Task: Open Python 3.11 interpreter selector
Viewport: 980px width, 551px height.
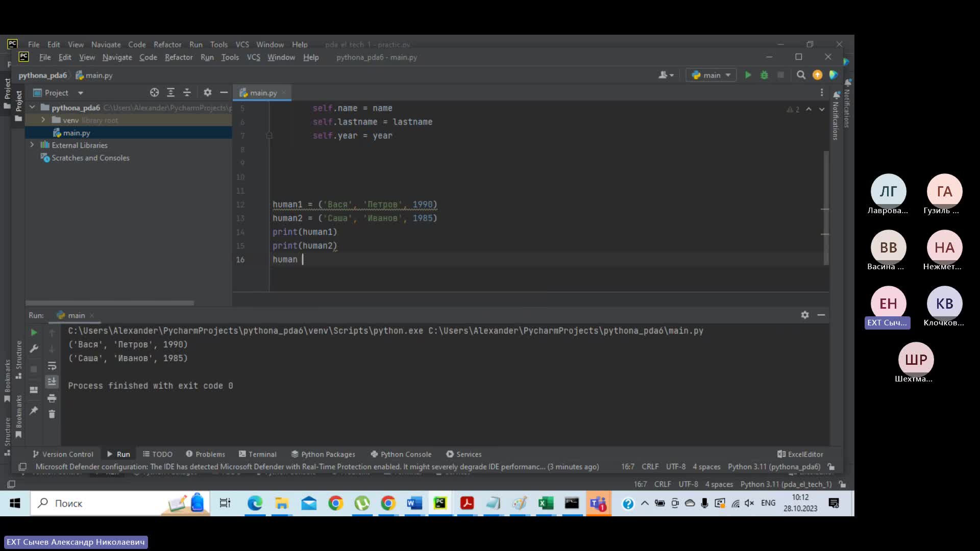Action: pos(774,467)
